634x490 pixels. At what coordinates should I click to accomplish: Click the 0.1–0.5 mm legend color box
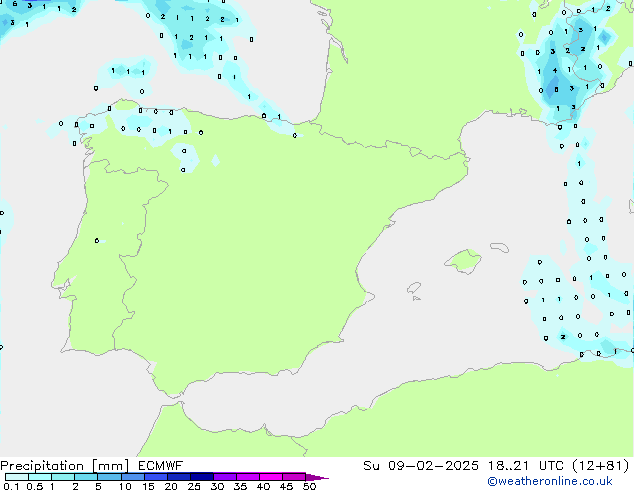click(x=17, y=477)
